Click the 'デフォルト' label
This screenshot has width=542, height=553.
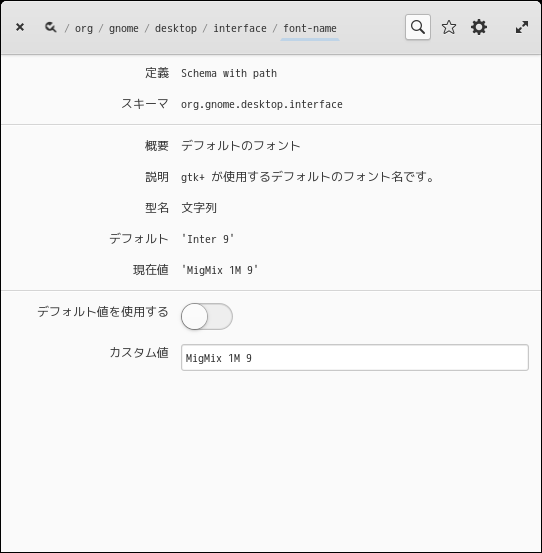click(139, 239)
